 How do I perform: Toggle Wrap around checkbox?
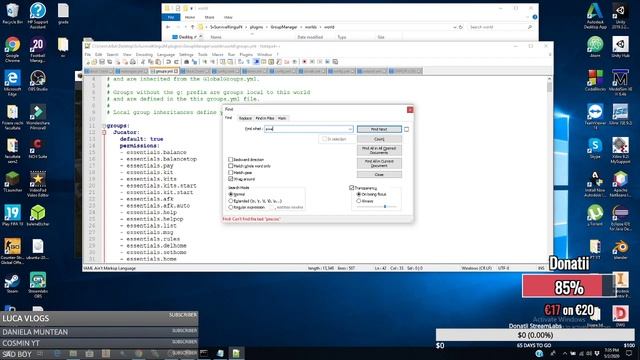point(231,179)
